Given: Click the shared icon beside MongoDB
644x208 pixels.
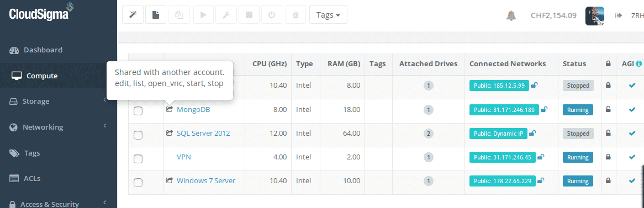Looking at the screenshot, I should (169, 110).
